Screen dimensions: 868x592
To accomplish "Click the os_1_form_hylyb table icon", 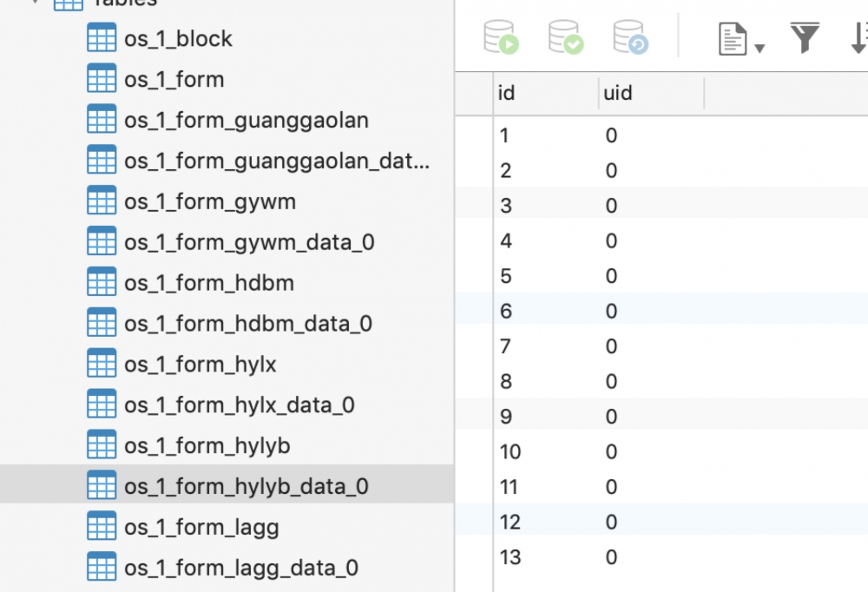I will [102, 444].
